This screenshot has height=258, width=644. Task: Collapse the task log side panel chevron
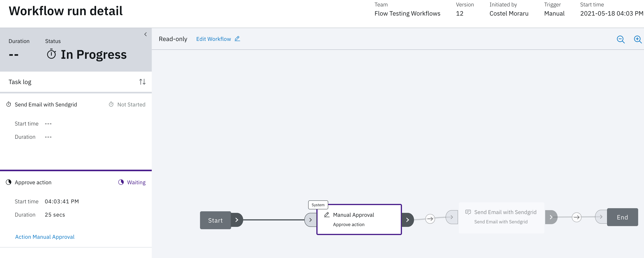coord(146,34)
